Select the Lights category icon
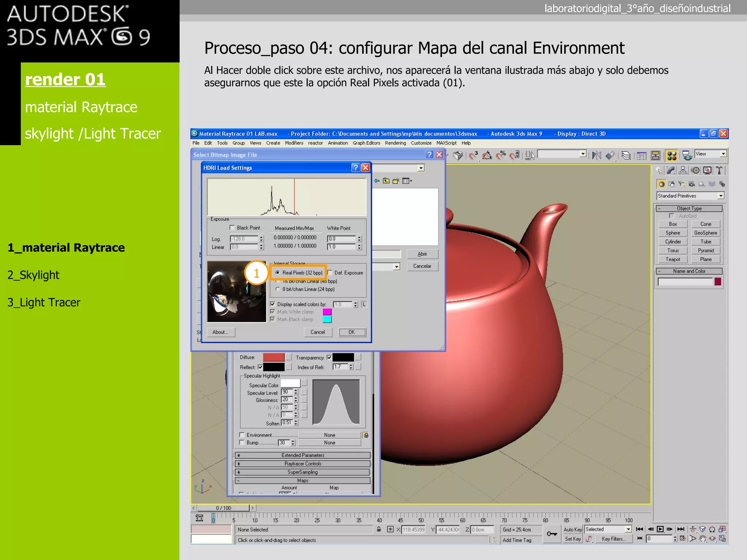 pyautogui.click(x=681, y=184)
